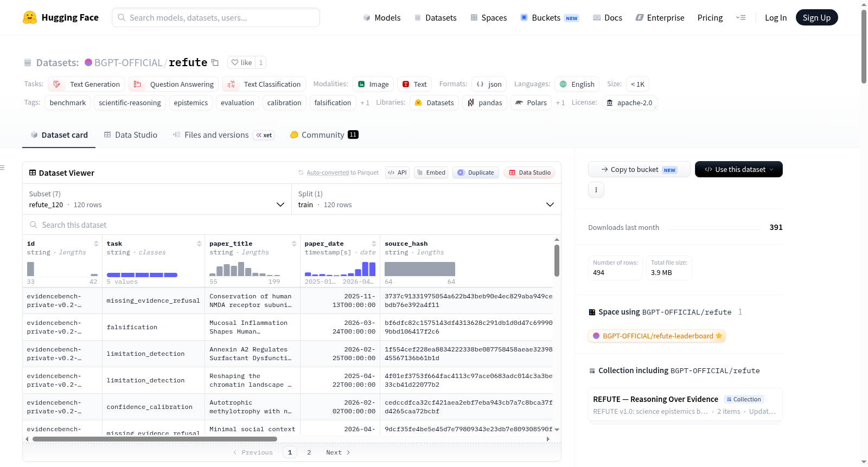Viewport: 868px width, 467px height.
Task: Open the more options three-dot button
Action: pos(596,190)
